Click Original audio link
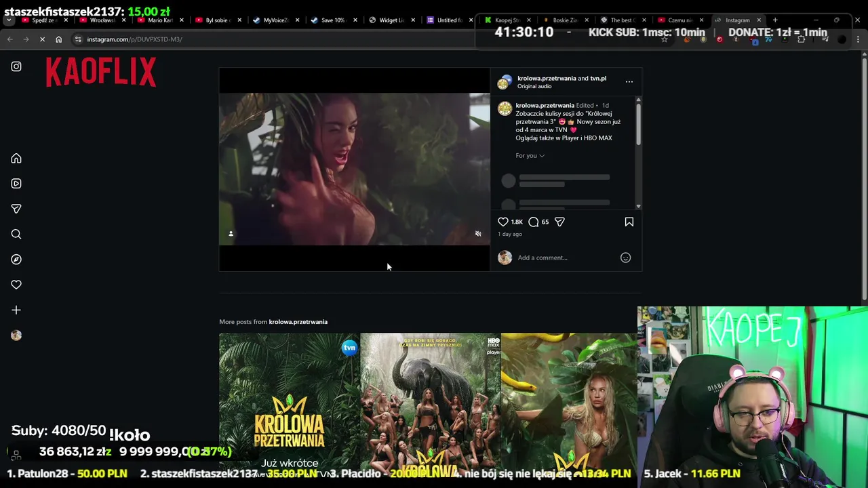868x488 pixels. pyautogui.click(x=534, y=86)
